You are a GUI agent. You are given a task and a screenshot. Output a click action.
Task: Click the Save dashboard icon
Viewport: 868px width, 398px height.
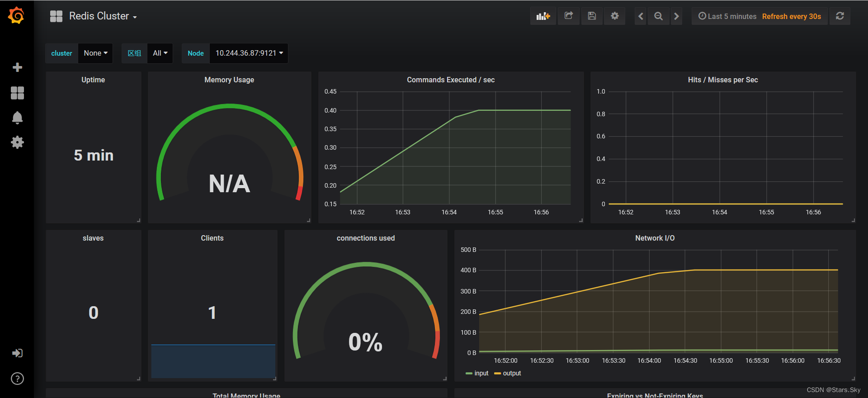click(x=592, y=16)
